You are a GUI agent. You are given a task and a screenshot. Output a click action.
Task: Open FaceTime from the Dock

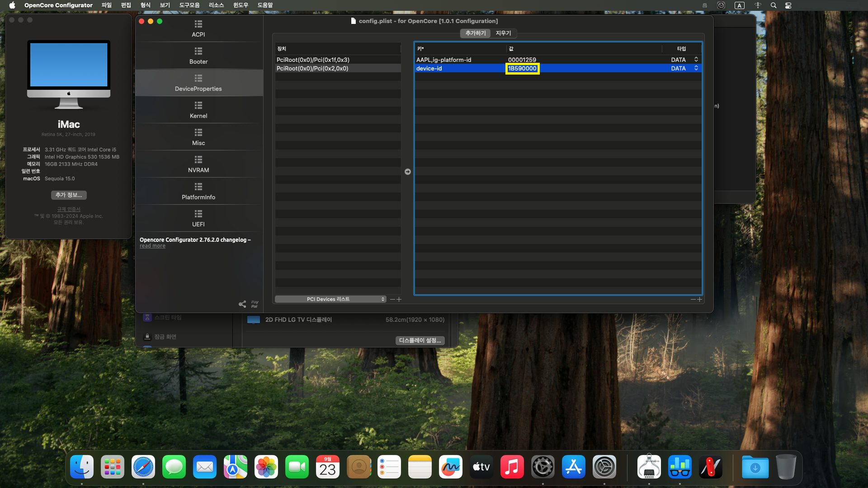[297, 467]
